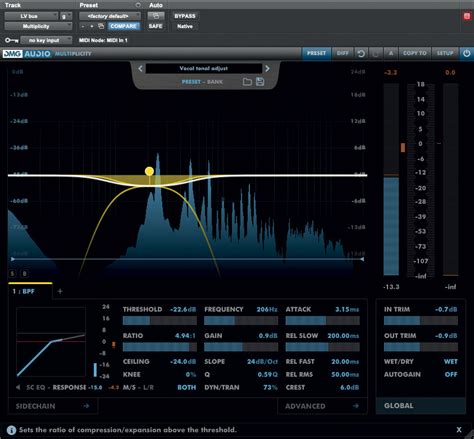This screenshot has width=474, height=439.
Task: Click the Q 0.59Q value
Action: [x=267, y=374]
